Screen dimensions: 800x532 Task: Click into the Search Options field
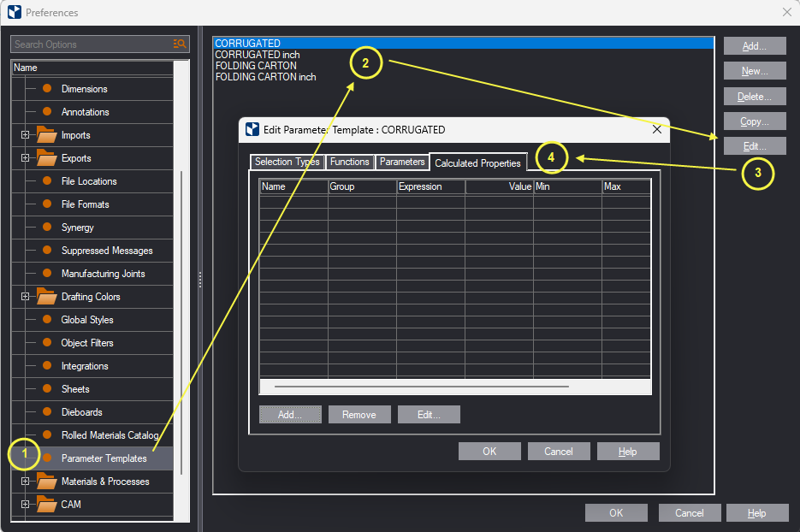click(90, 44)
